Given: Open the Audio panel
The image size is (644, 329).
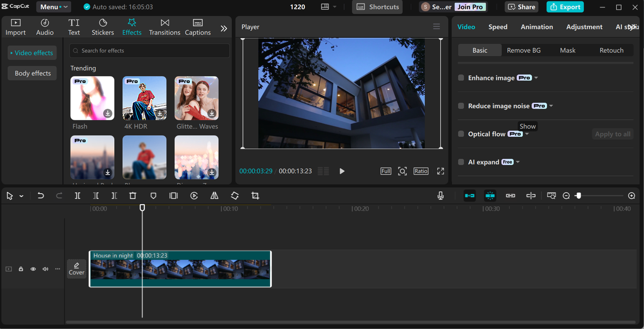Looking at the screenshot, I should (45, 27).
